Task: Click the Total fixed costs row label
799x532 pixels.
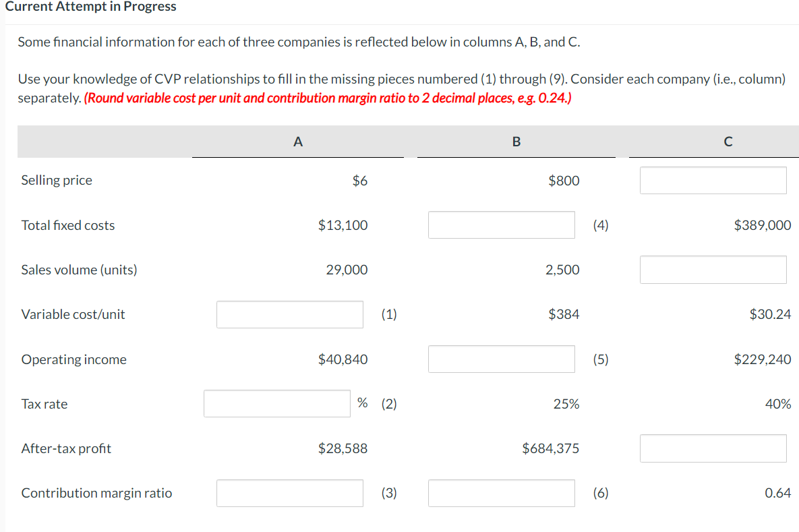Action: [x=67, y=225]
